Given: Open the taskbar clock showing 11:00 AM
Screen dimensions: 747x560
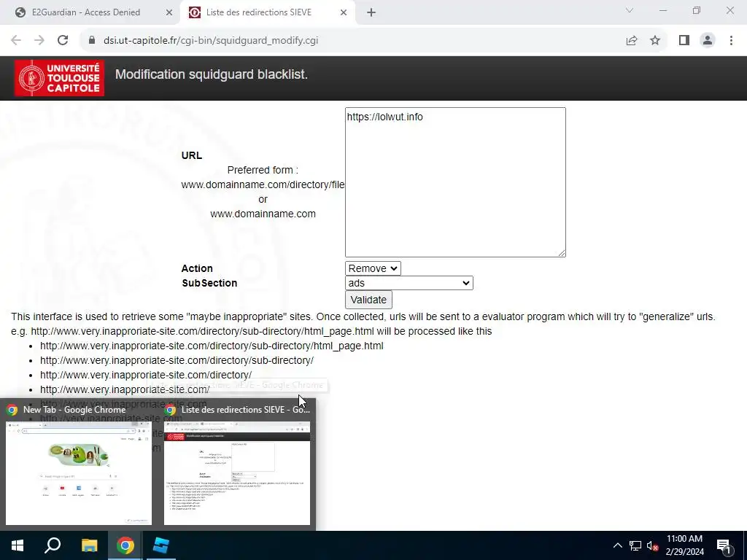Looking at the screenshot, I should click(684, 545).
